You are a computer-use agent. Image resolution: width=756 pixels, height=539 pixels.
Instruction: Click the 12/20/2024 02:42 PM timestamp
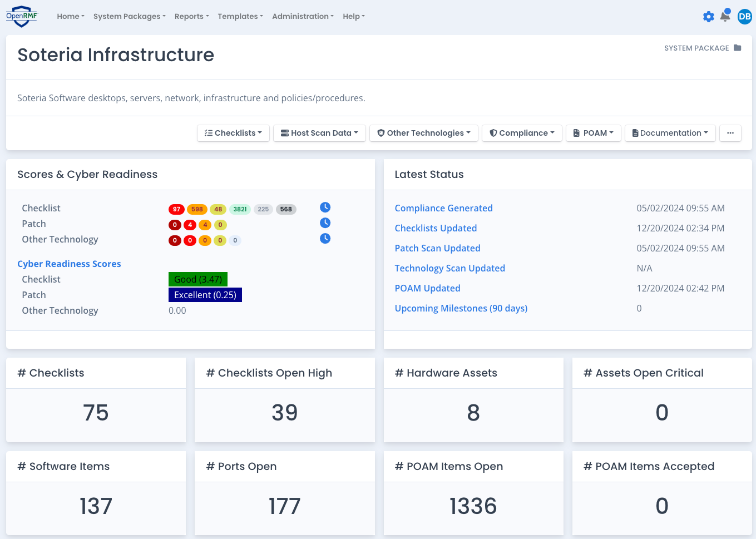click(680, 288)
